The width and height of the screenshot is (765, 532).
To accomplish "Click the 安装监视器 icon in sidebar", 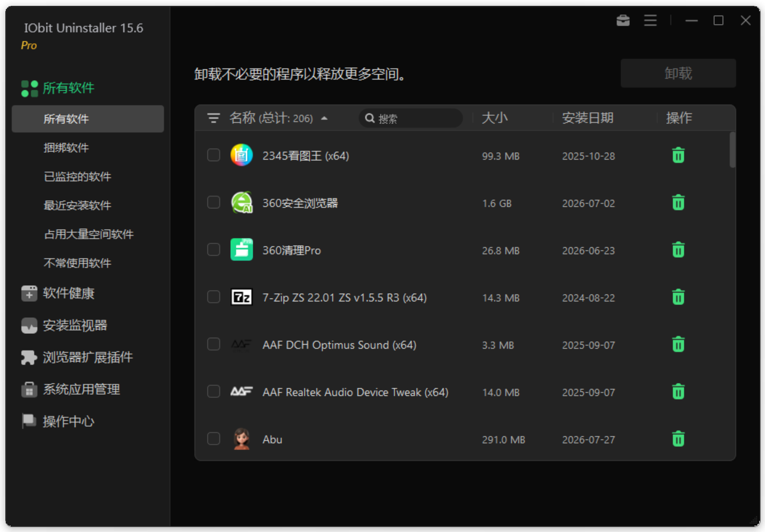I will point(29,325).
